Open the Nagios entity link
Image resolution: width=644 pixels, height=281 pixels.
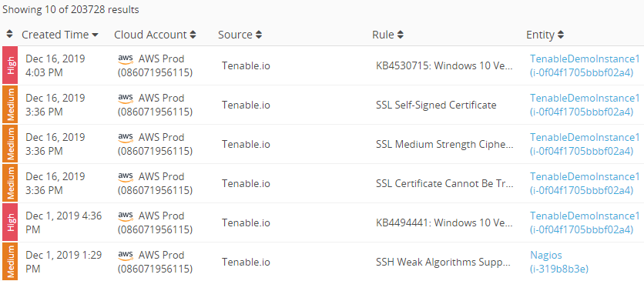coord(559,262)
